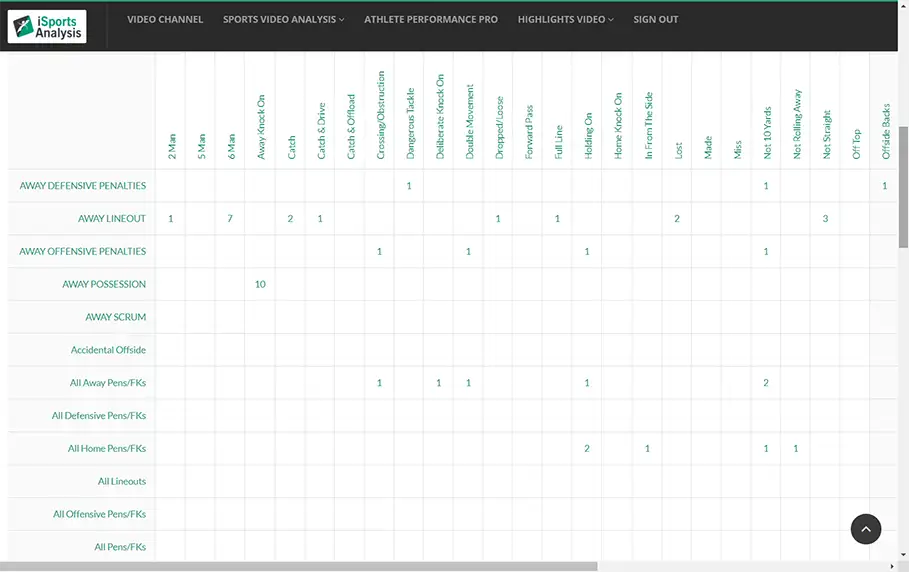Click the Deliberate Knock On column header
The image size is (909, 572).
(x=440, y=116)
